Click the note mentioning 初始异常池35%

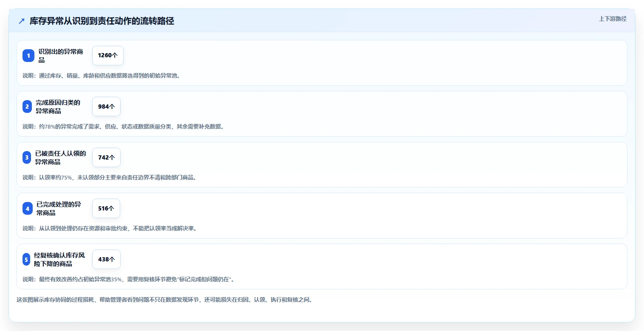pos(129,279)
